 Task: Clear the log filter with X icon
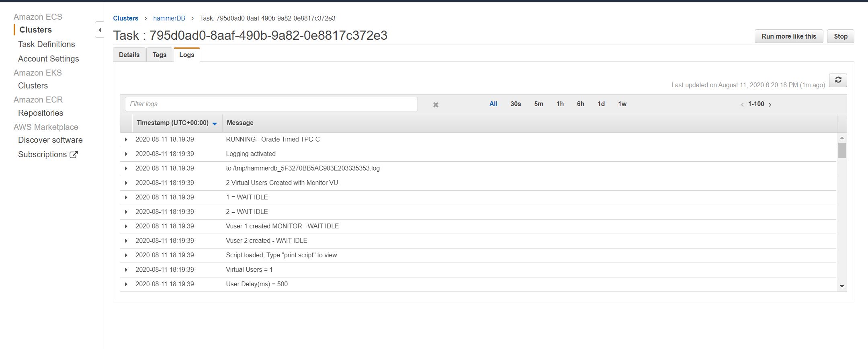click(436, 105)
